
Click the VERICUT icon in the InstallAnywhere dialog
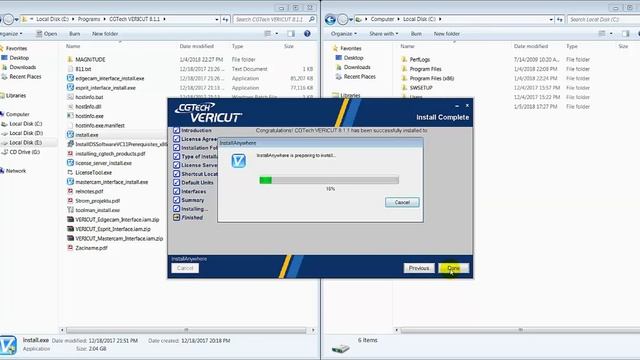238,160
